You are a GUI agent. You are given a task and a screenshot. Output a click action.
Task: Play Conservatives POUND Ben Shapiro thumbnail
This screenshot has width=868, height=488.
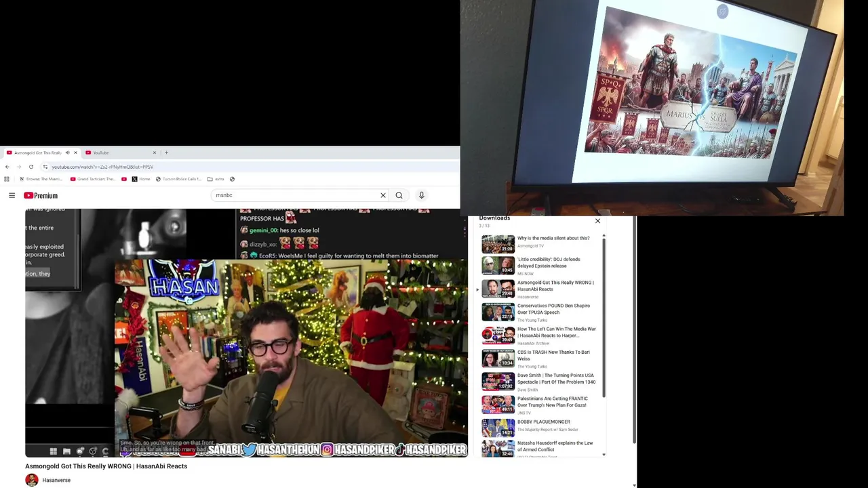tap(498, 312)
